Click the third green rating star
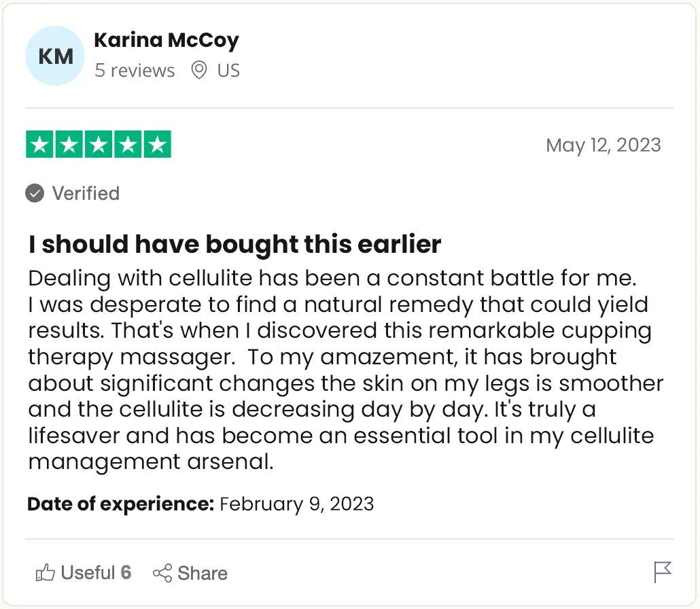700x609 pixels. 99,145
